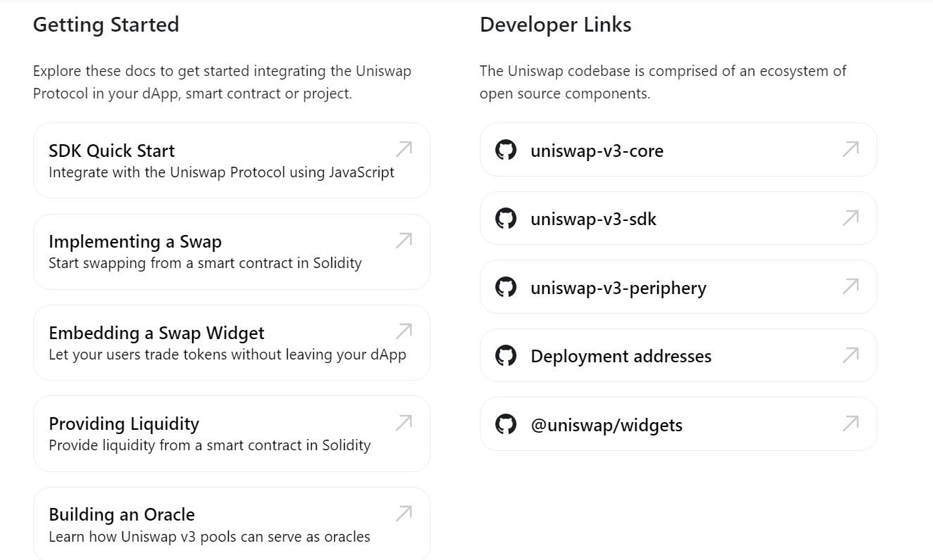933x560 pixels.
Task: Click the GitHub icon beside uniswap-v3-sdk
Action: tap(505, 218)
